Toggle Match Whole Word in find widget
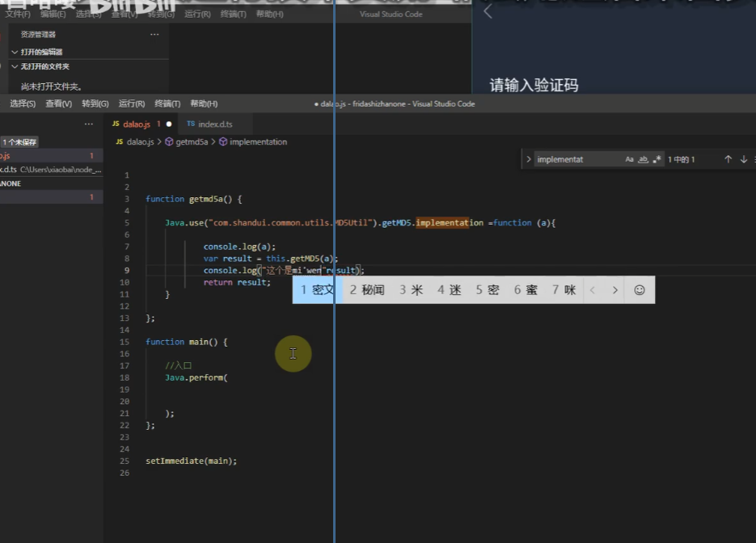Viewport: 756px width, 543px height. click(644, 160)
